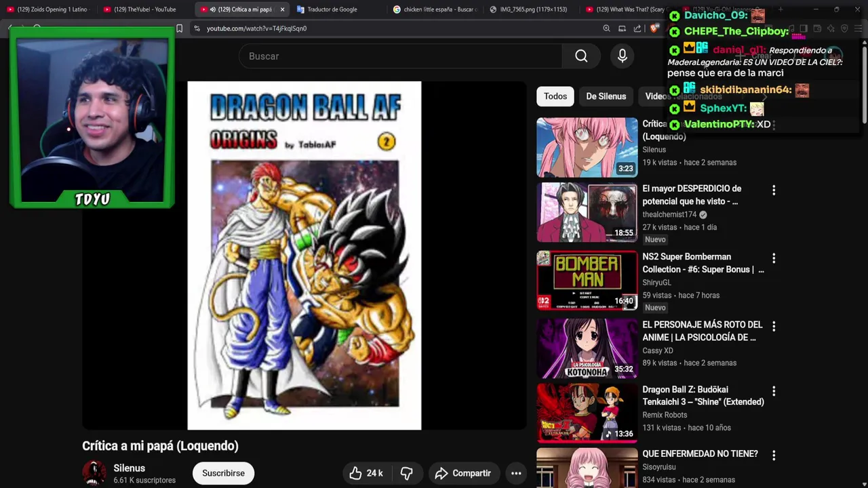Viewport: 868px width, 488px height.
Task: Click in the YouTube Buscar search field
Action: pyautogui.click(x=400, y=56)
